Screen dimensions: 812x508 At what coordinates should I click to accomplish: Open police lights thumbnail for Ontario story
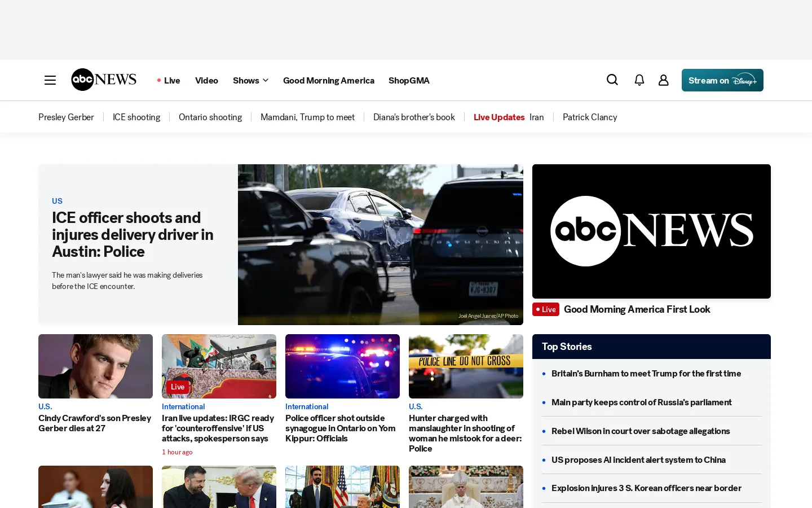(x=342, y=366)
